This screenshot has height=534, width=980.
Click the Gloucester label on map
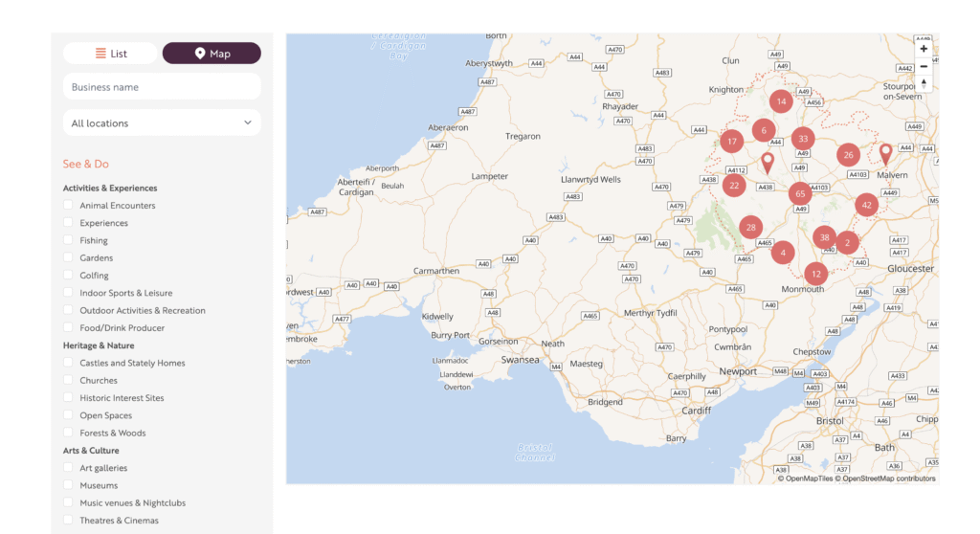tap(911, 268)
